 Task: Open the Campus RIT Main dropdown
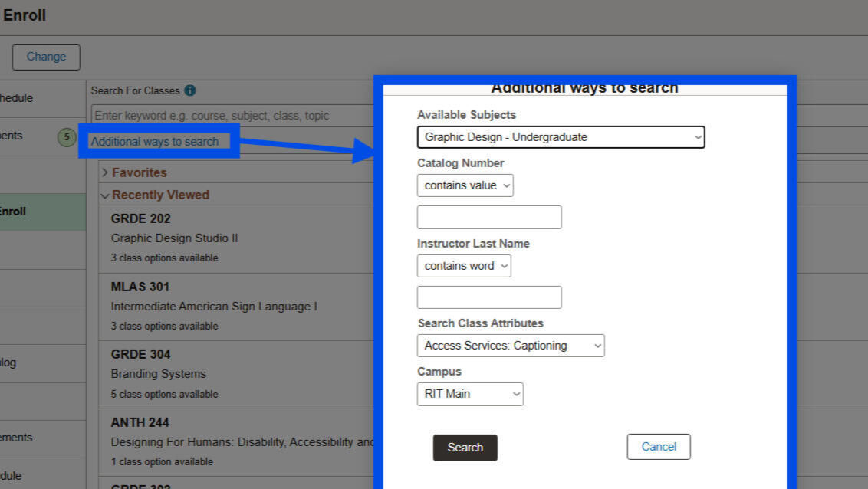470,395
